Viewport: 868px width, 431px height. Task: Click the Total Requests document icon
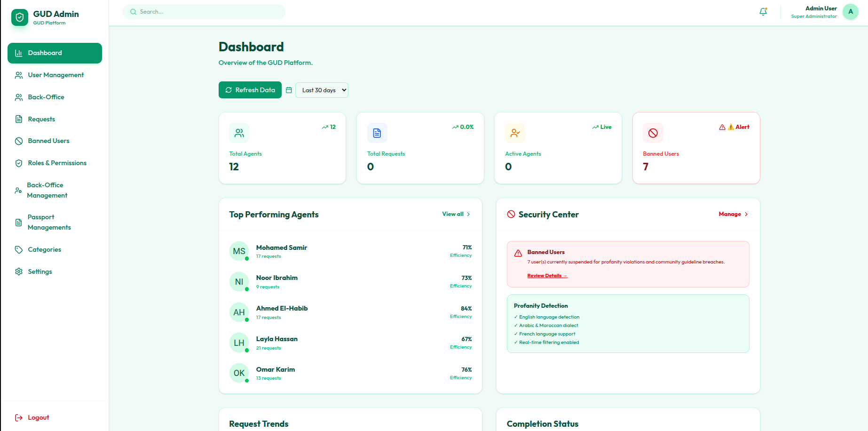[377, 133]
